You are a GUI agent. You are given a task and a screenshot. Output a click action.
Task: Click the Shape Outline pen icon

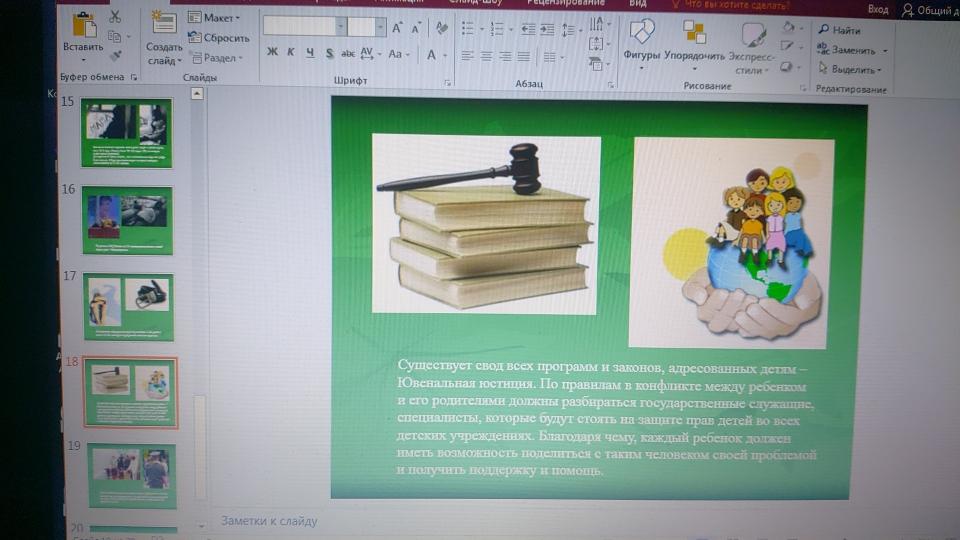pos(788,47)
